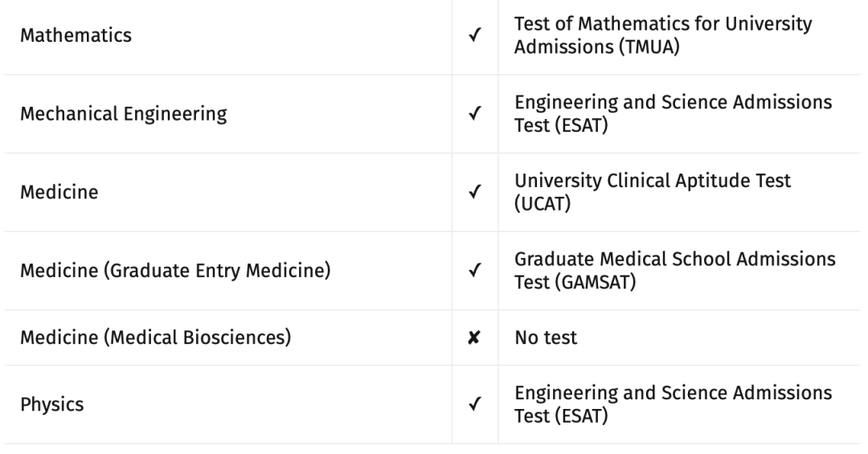Select the Mathematics course name

tap(76, 35)
